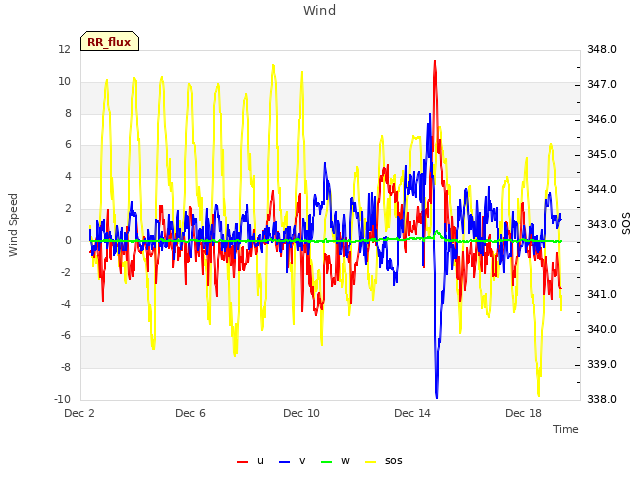
Task: Click the 'Dec 2' x-axis tick
Action: coord(79,413)
